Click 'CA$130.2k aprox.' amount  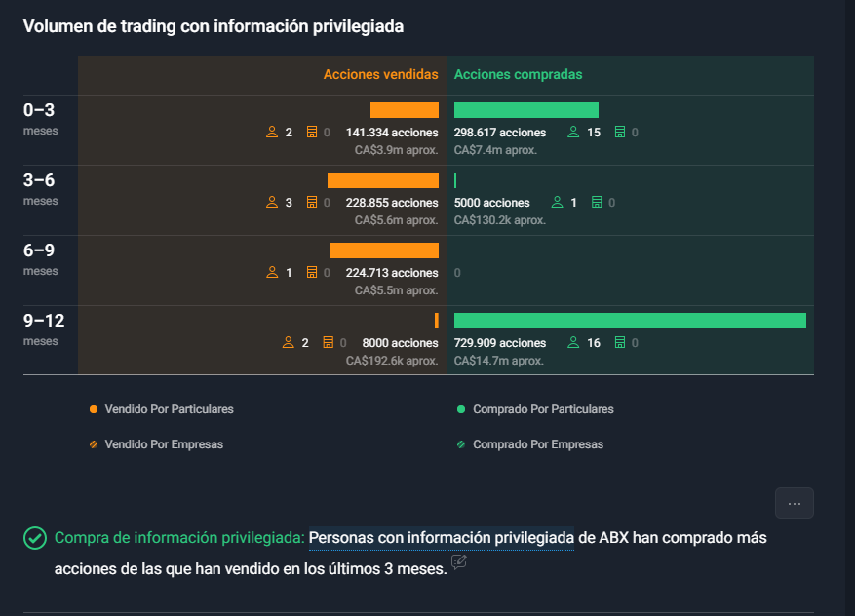pyautogui.click(x=500, y=220)
